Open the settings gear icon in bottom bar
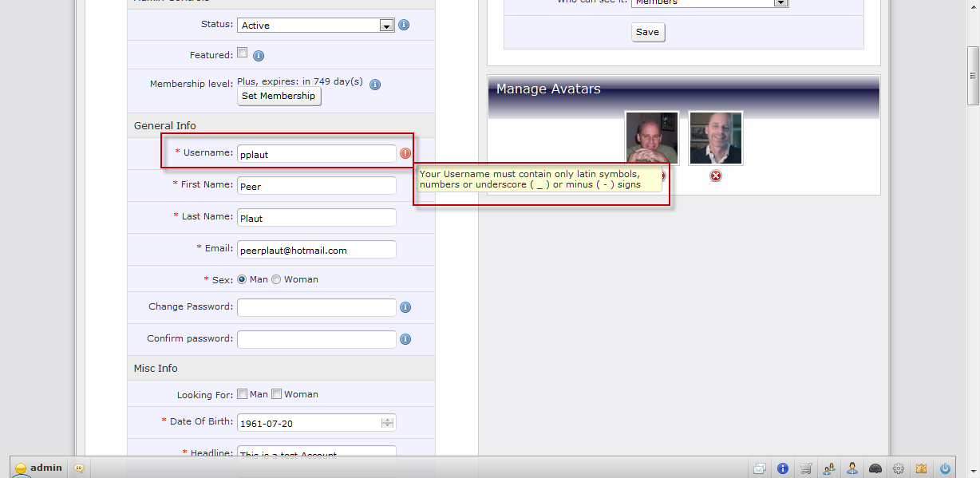Viewport: 980px width, 478px height. (x=899, y=468)
